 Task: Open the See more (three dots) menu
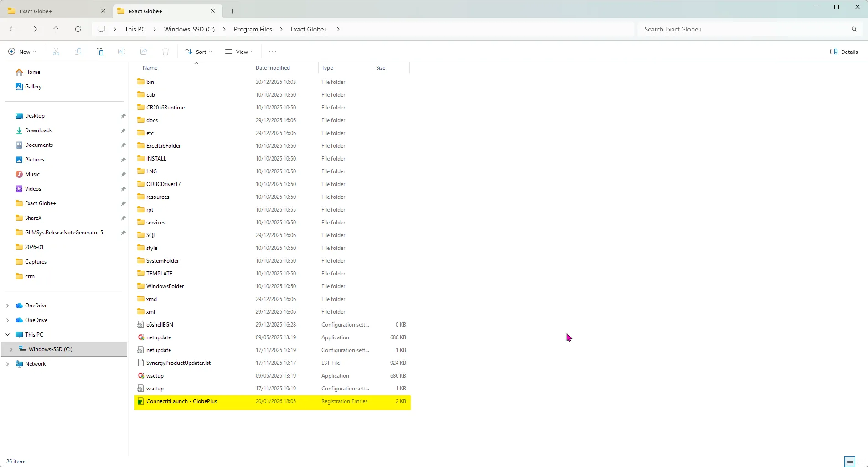tap(273, 52)
